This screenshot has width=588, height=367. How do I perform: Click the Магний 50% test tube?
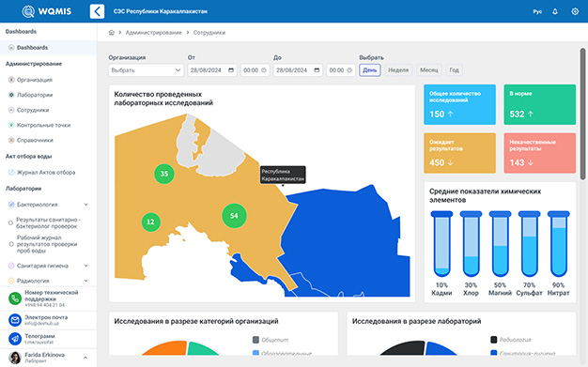(500, 244)
